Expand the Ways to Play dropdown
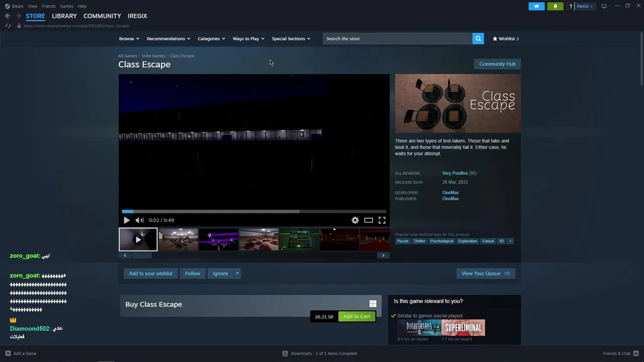The image size is (644, 362). click(249, 39)
